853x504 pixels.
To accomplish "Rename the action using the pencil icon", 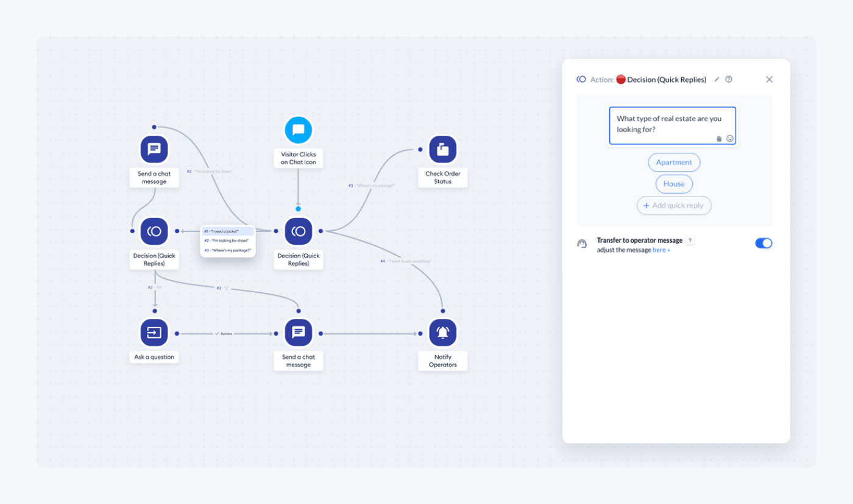I will click(x=717, y=79).
